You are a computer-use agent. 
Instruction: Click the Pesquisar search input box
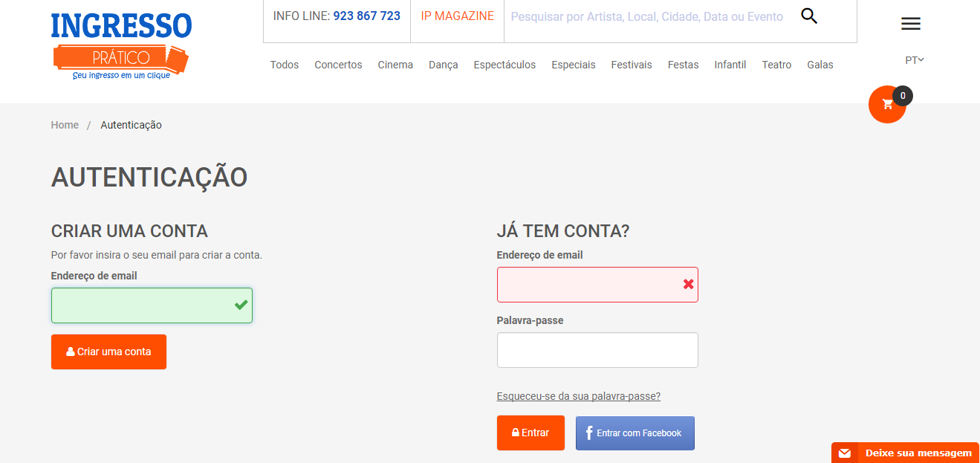coord(648,16)
